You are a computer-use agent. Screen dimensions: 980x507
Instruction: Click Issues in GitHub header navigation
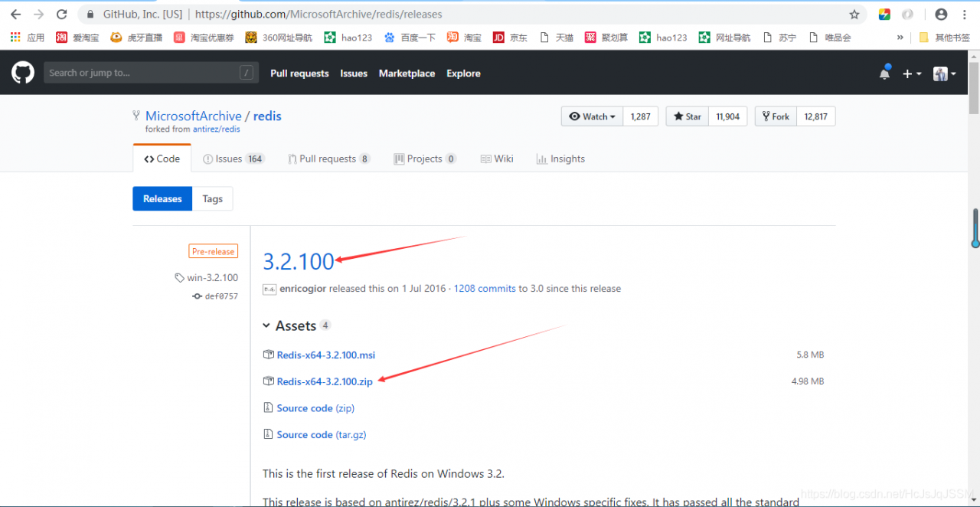354,74
